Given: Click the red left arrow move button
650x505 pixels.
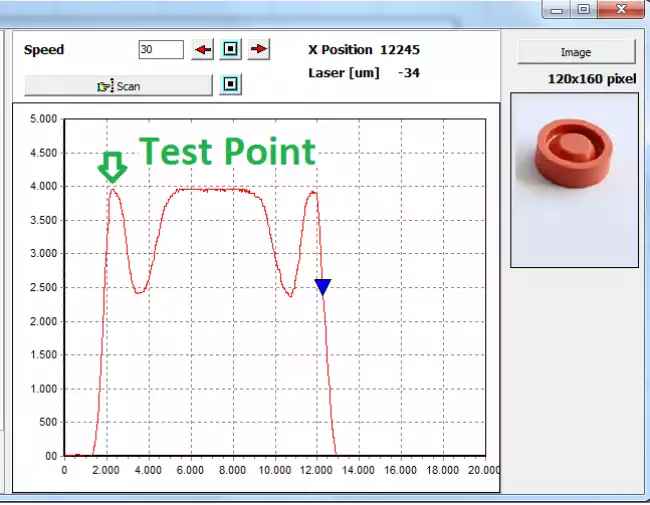Looking at the screenshot, I should [203, 50].
